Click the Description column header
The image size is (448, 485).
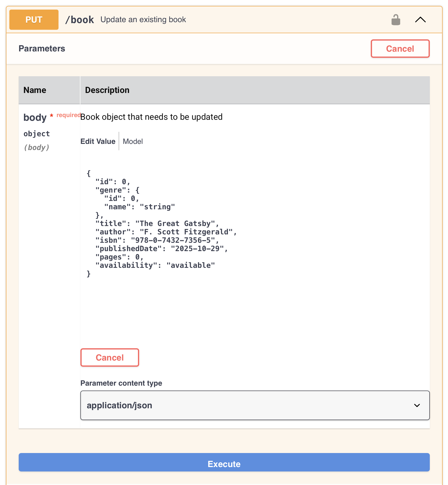click(107, 90)
